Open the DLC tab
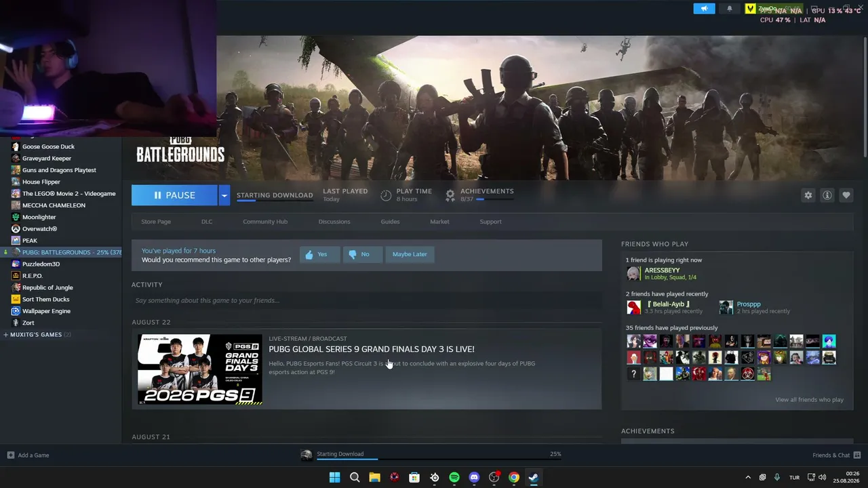Viewport: 868px width, 488px height. point(207,222)
